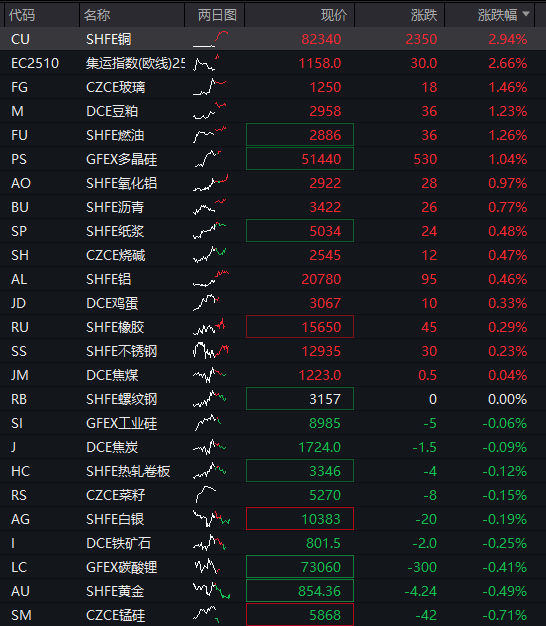546x626 pixels.
Task: Click the red-boxed price 15650
Action: point(300,327)
